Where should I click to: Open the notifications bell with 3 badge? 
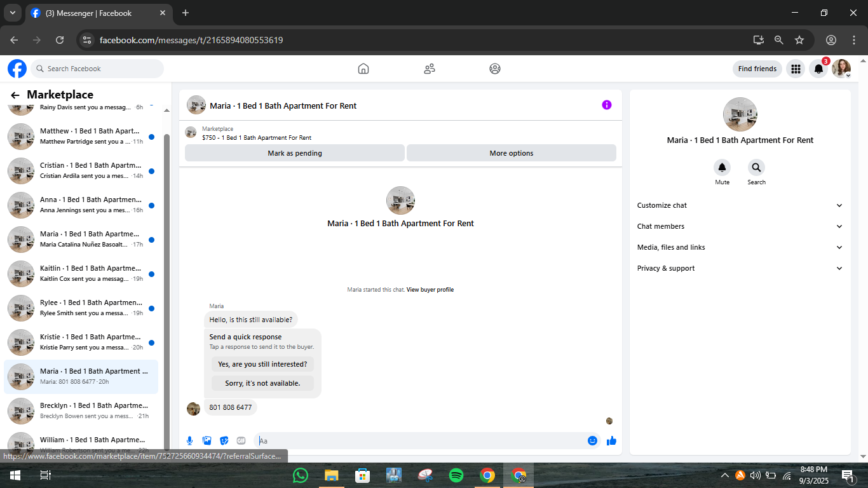[x=819, y=69]
